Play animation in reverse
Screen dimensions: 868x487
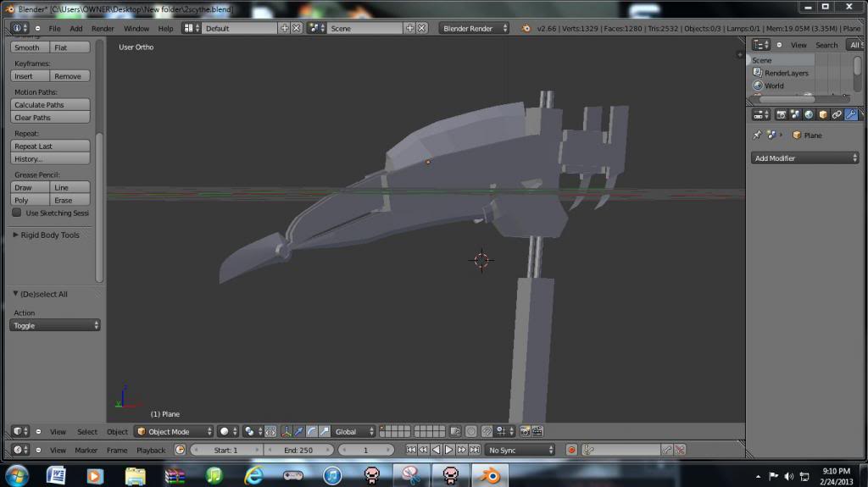pos(437,450)
